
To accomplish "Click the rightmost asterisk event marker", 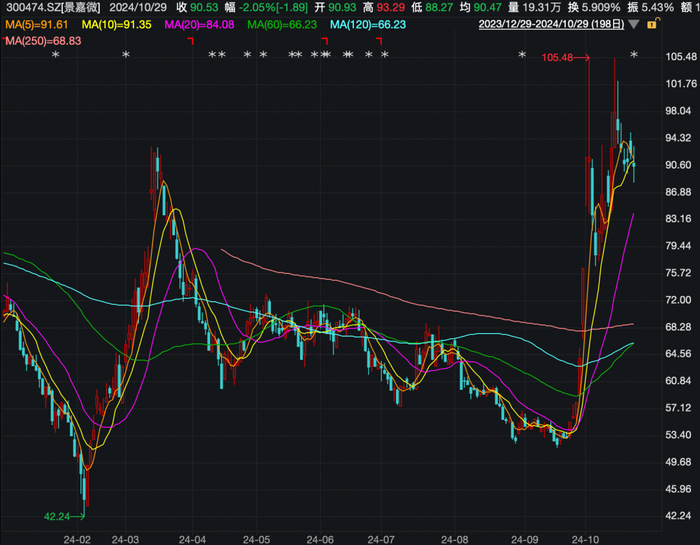I will tap(633, 56).
